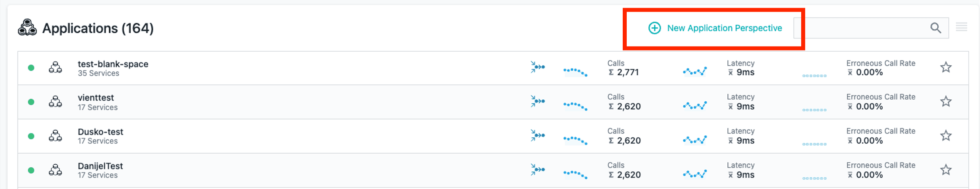Screen dimensions: 980x189
Task: Click inbound calls icon for DanijelTest
Action: point(537,170)
